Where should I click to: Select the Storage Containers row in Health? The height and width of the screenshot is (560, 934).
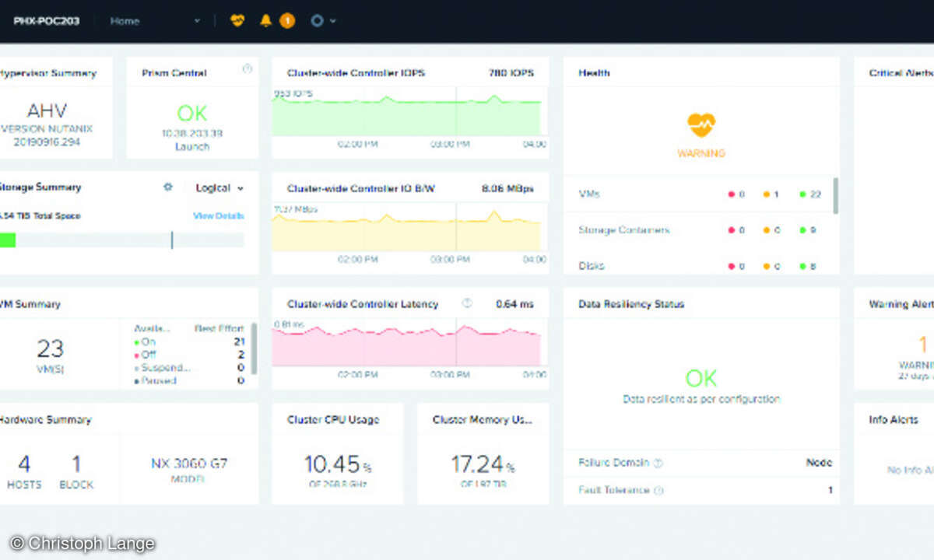(697, 230)
